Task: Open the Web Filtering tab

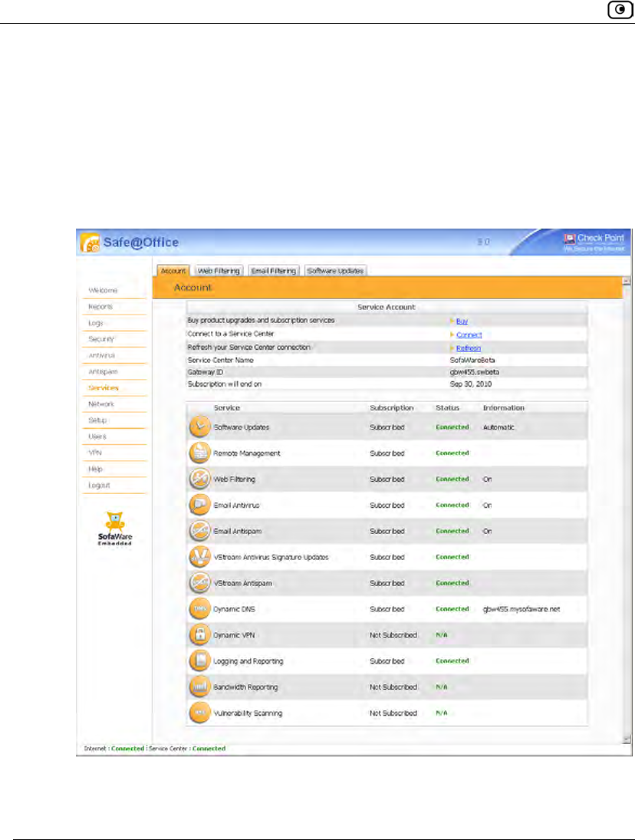Action: 219,271
